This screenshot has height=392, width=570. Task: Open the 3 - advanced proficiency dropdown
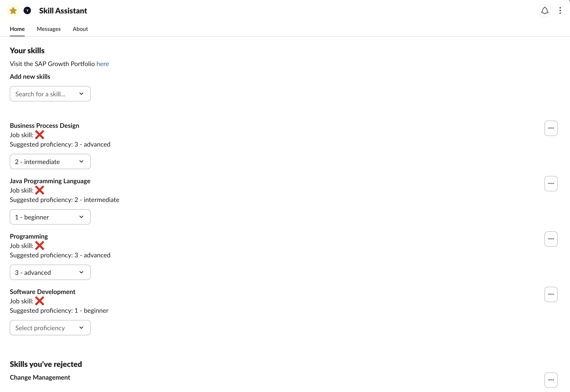coord(50,272)
